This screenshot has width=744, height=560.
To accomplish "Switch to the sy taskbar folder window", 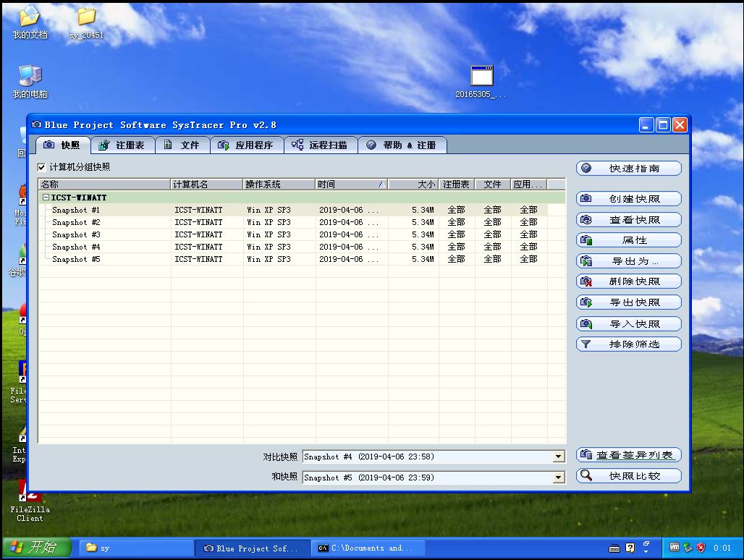I will (x=135, y=548).
